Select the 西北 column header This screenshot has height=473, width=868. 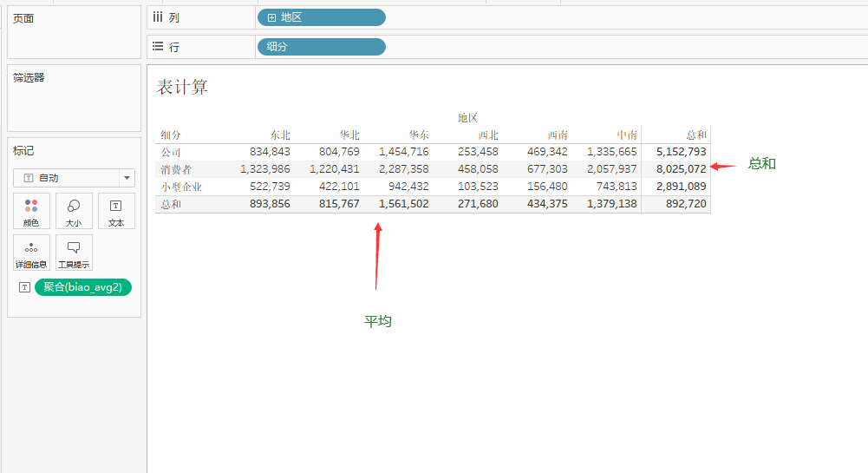click(x=488, y=135)
